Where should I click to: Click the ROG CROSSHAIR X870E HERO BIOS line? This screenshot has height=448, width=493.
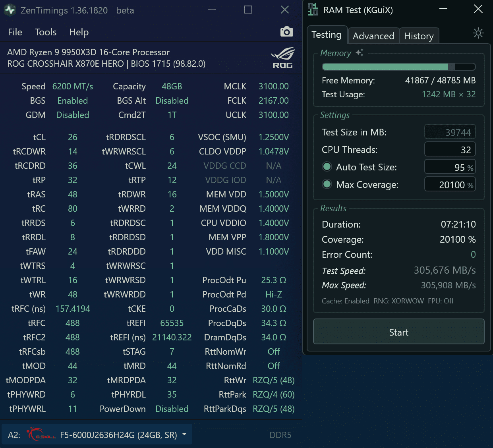click(106, 64)
